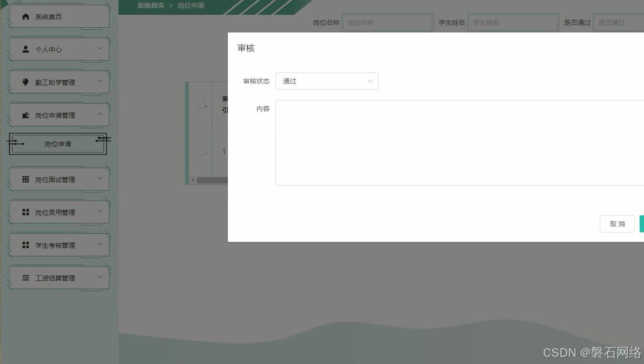The height and width of the screenshot is (364, 644).
Task: Click the badge icon beside 勤工助学管理
Action: coord(25,82)
